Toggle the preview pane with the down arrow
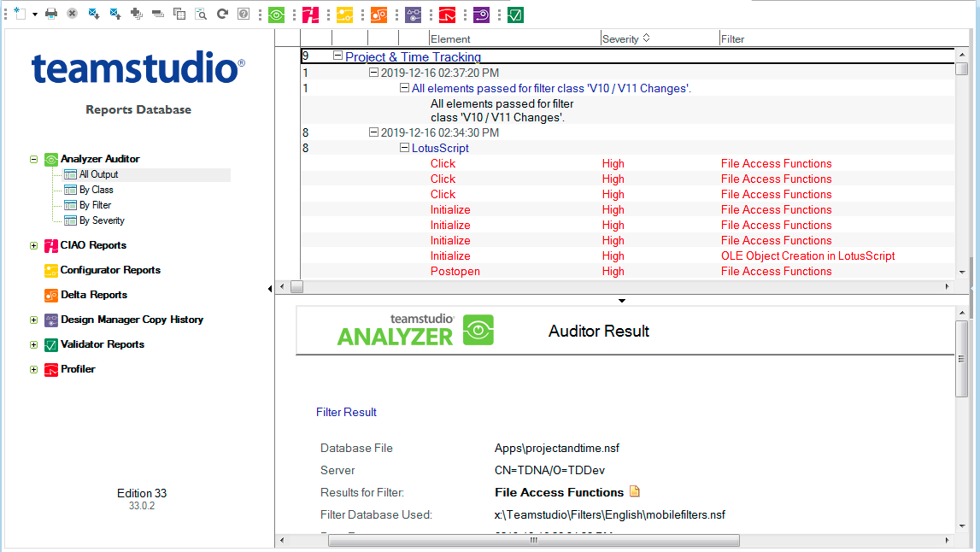The image size is (980, 552). [x=622, y=301]
